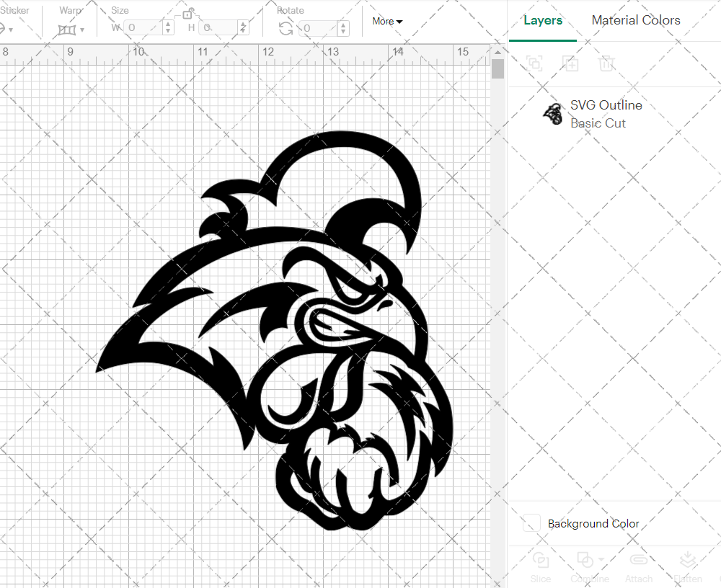Toggle the Background Color checkbox
The height and width of the screenshot is (588, 721).
[x=531, y=523]
